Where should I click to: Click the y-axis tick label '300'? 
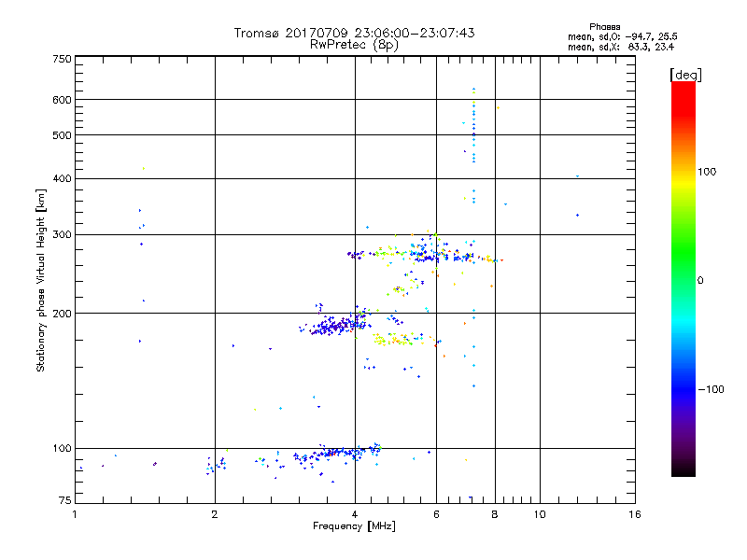[x=62, y=235]
